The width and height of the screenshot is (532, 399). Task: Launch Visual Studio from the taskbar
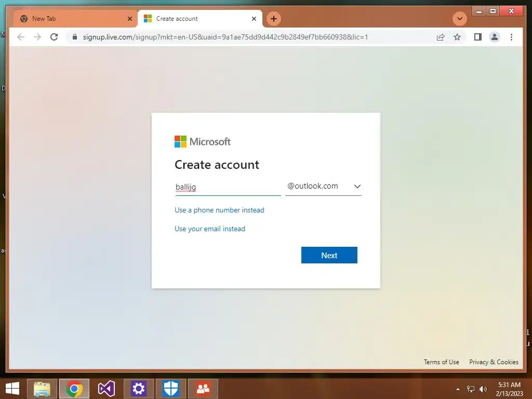106,389
